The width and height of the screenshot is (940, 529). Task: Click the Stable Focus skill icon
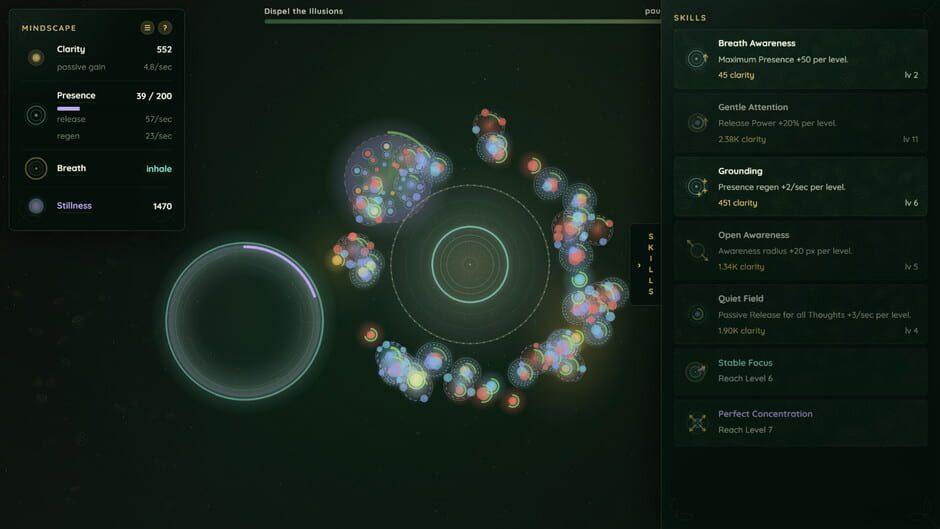coord(697,371)
